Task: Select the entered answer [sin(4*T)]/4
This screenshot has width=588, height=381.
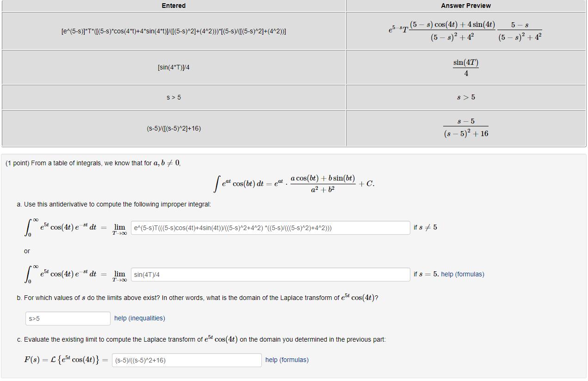Action: 173,67
